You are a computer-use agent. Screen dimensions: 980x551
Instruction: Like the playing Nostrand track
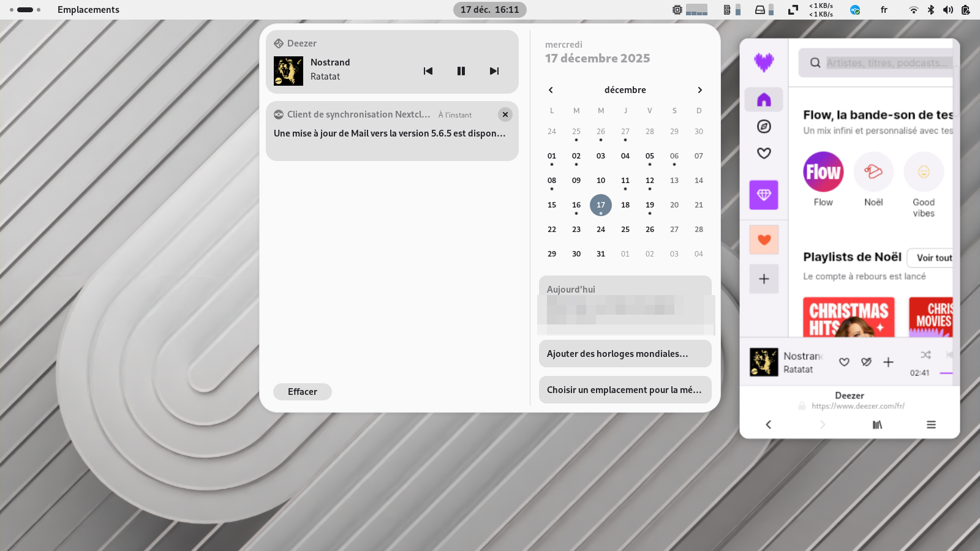(844, 362)
